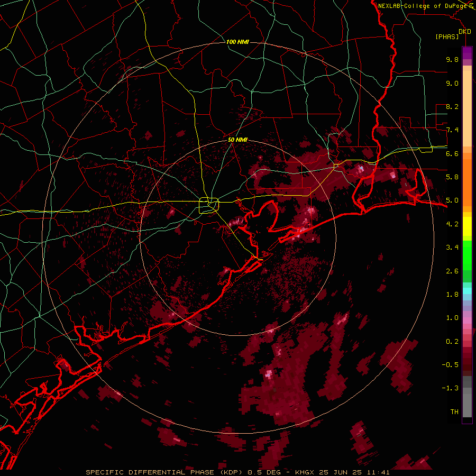Click the -0.5 value on the scale

(x=450, y=365)
